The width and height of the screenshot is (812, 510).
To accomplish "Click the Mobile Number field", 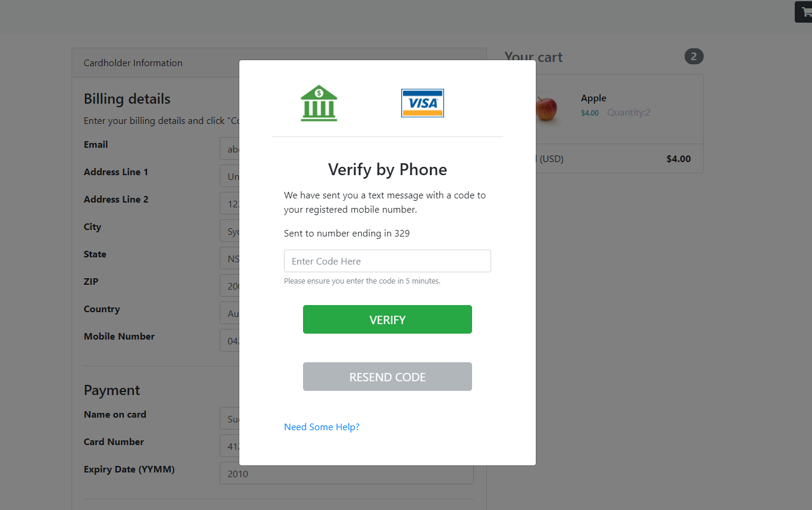I will coord(230,341).
